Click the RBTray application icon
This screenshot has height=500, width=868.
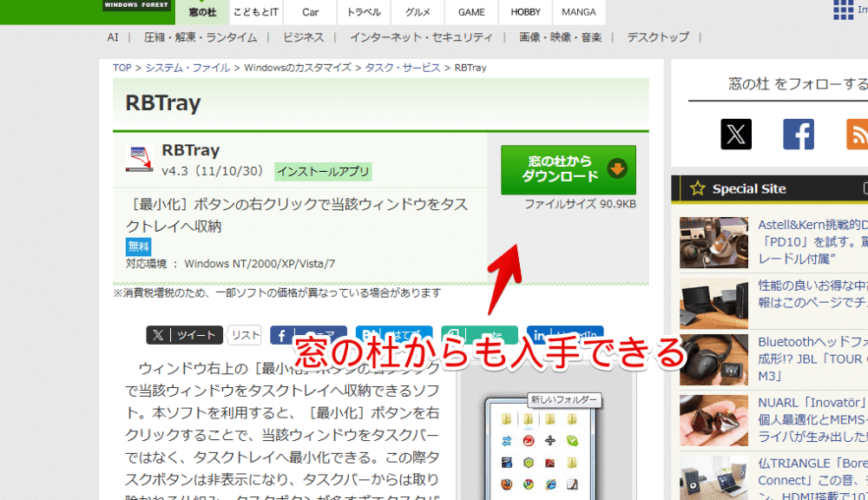click(139, 157)
